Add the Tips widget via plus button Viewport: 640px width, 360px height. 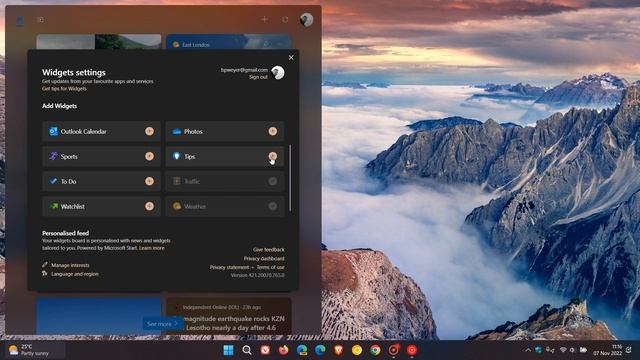click(x=273, y=156)
